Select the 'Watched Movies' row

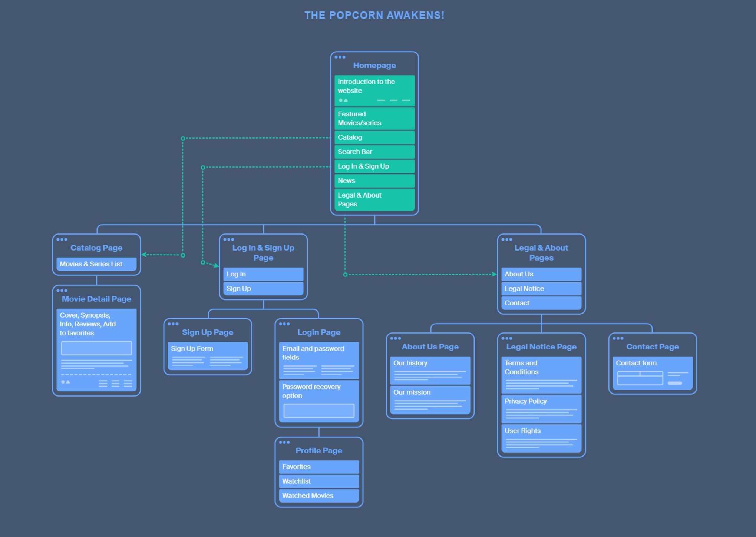click(x=319, y=496)
